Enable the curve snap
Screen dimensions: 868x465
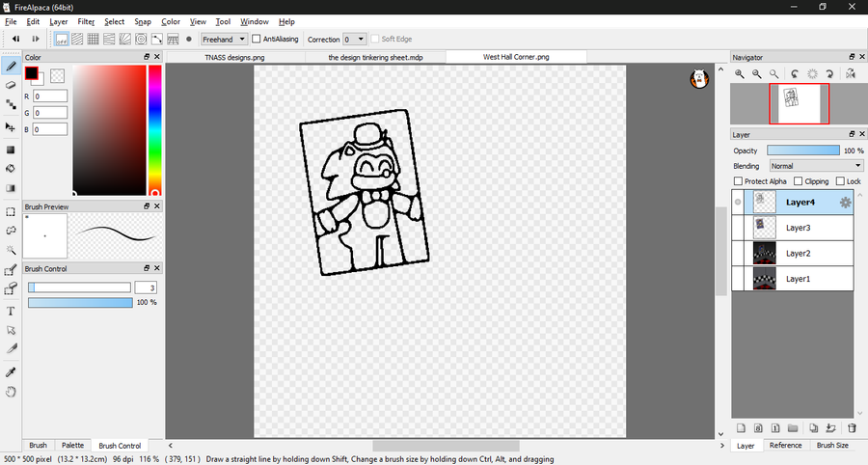coord(157,39)
